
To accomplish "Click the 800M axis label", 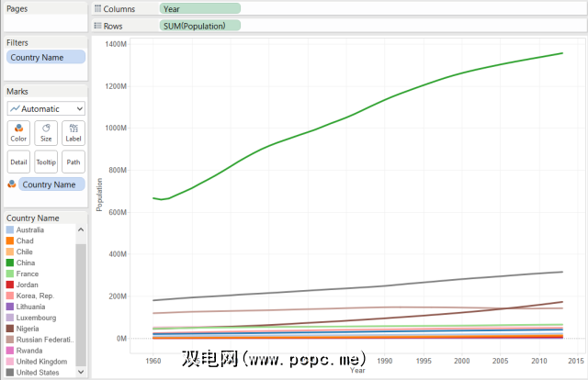I will (x=118, y=170).
